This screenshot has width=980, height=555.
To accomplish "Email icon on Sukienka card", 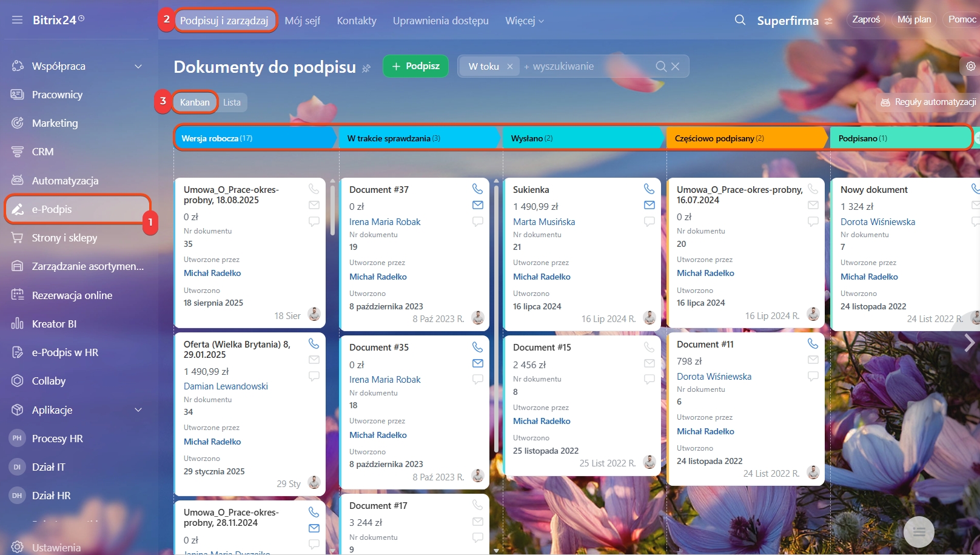I will pyautogui.click(x=649, y=205).
